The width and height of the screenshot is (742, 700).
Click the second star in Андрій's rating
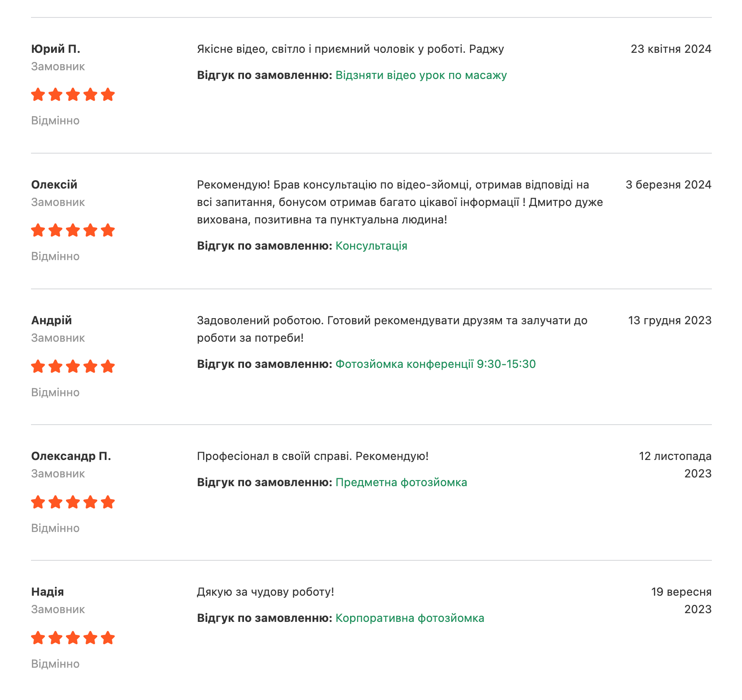tap(55, 366)
